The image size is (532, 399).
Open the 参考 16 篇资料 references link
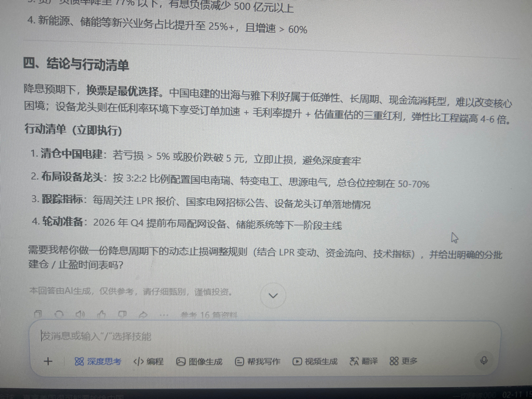point(209,315)
